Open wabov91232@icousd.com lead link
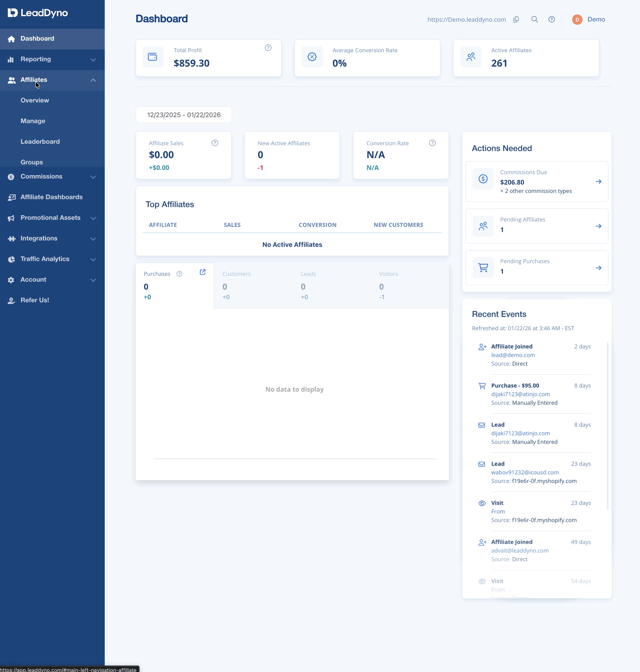Viewport: 640px width, 672px height. pyautogui.click(x=525, y=472)
